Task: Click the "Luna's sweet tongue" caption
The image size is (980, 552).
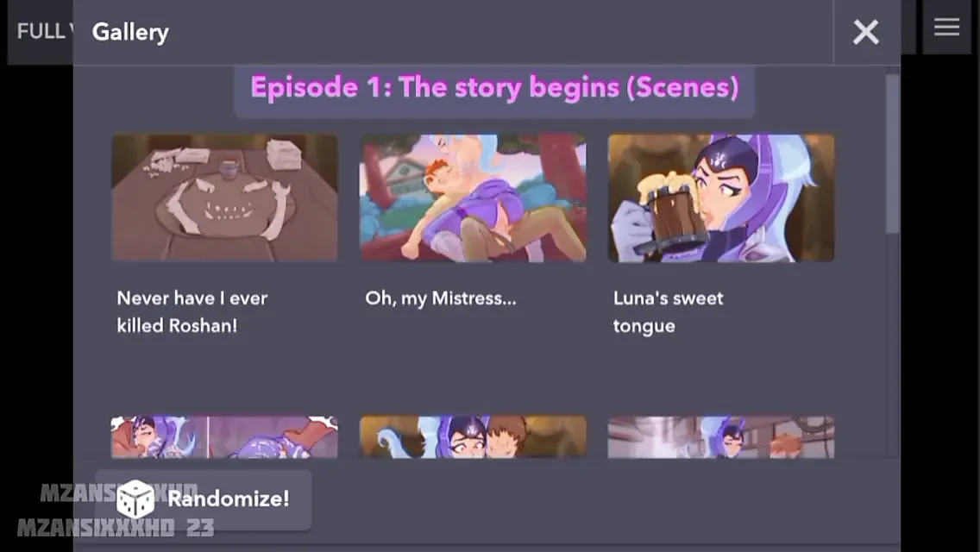Action: [x=668, y=311]
